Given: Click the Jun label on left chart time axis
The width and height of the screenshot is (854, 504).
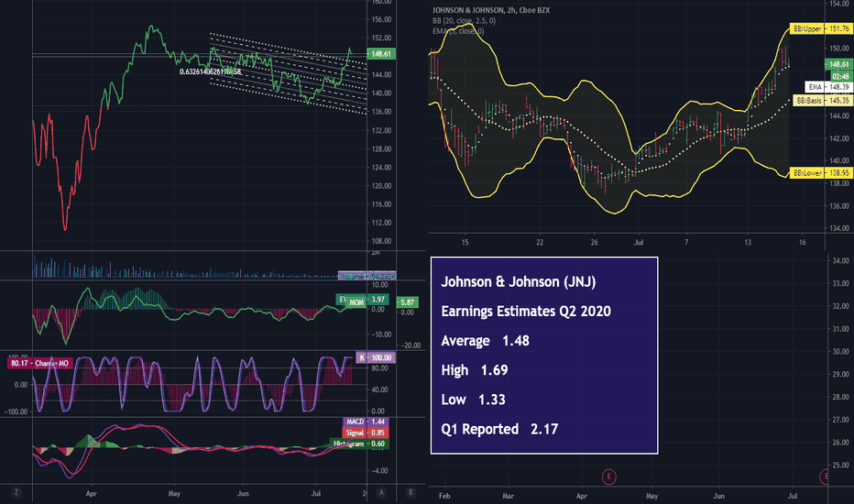Looking at the screenshot, I should coord(243,494).
